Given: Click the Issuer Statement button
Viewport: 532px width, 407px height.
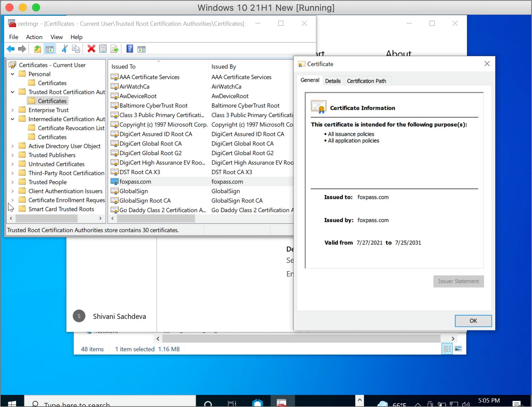Looking at the screenshot, I should point(458,281).
